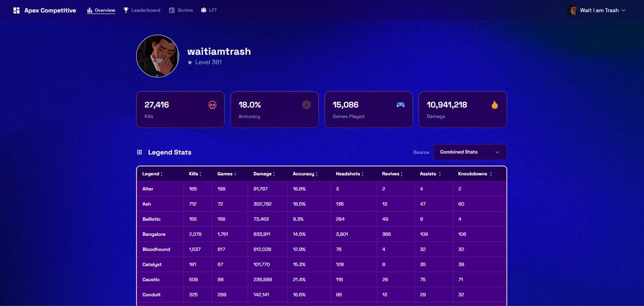Screen dimensions: 644x306
Task: Select the Caustic legend row
Action: pos(321,279)
